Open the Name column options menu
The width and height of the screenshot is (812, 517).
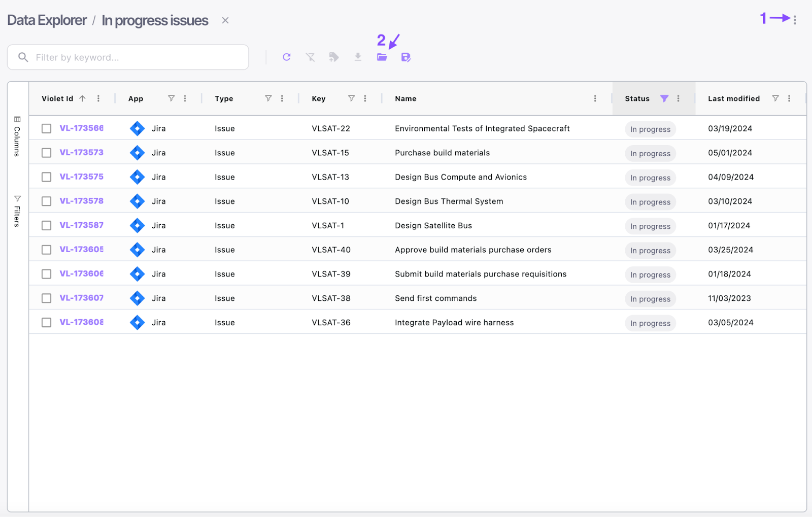click(x=595, y=98)
